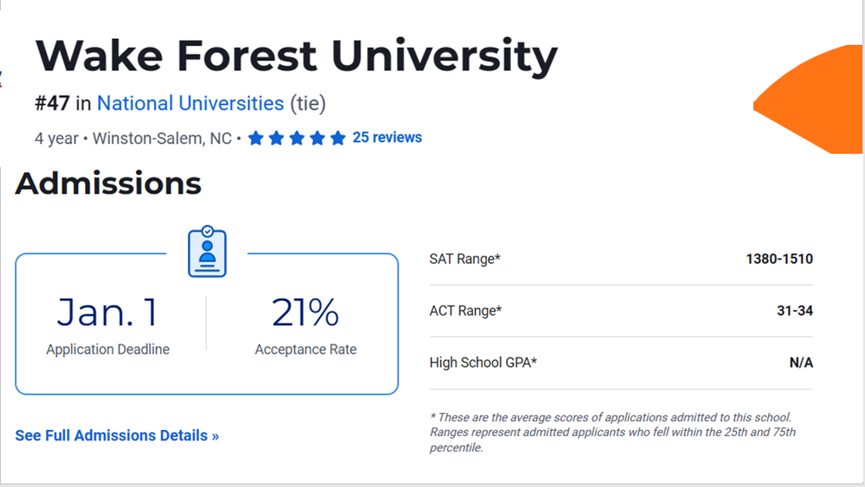865x487 pixels.
Task: Open See Full Admissions Details link
Action: click(x=117, y=436)
